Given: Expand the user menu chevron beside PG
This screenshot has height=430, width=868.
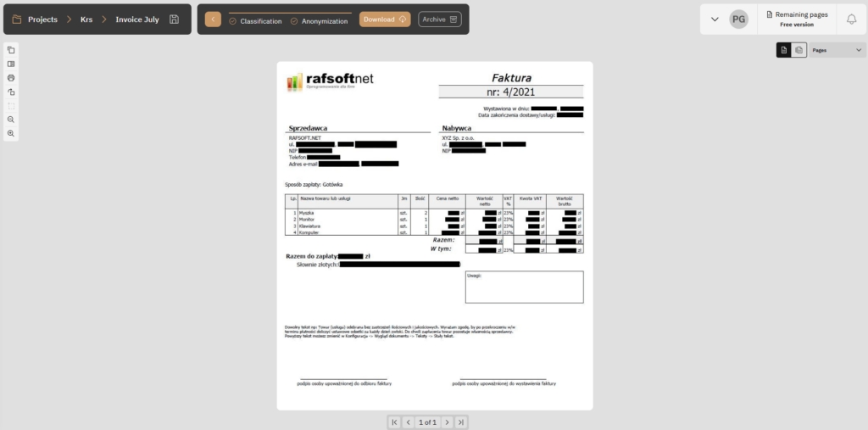Looking at the screenshot, I should (715, 20).
